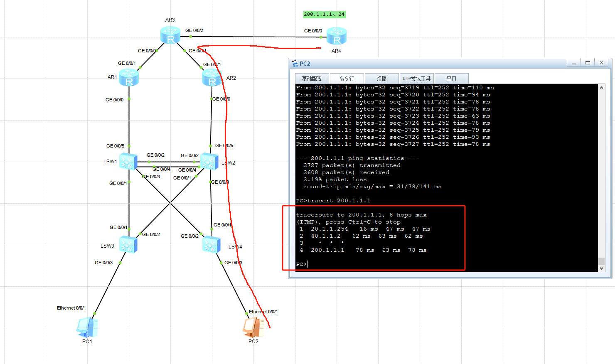Click the PC2 device label under the computer
The image size is (615, 364).
pos(253,342)
